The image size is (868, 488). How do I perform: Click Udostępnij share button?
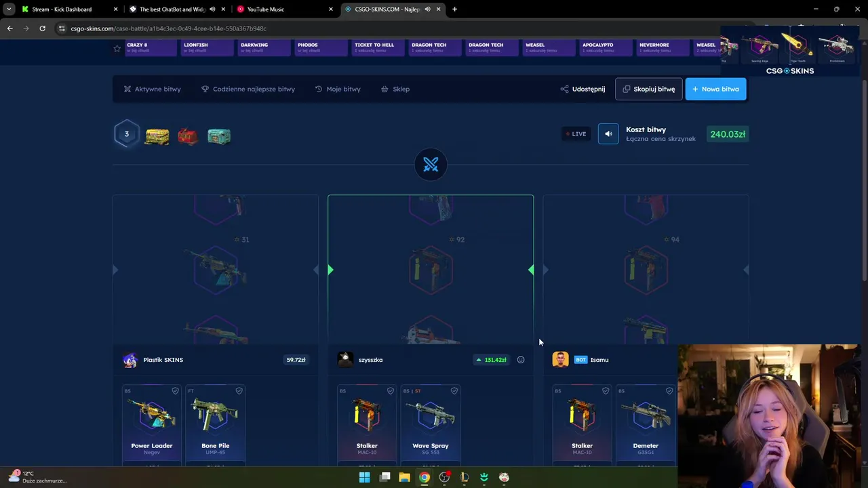583,89
